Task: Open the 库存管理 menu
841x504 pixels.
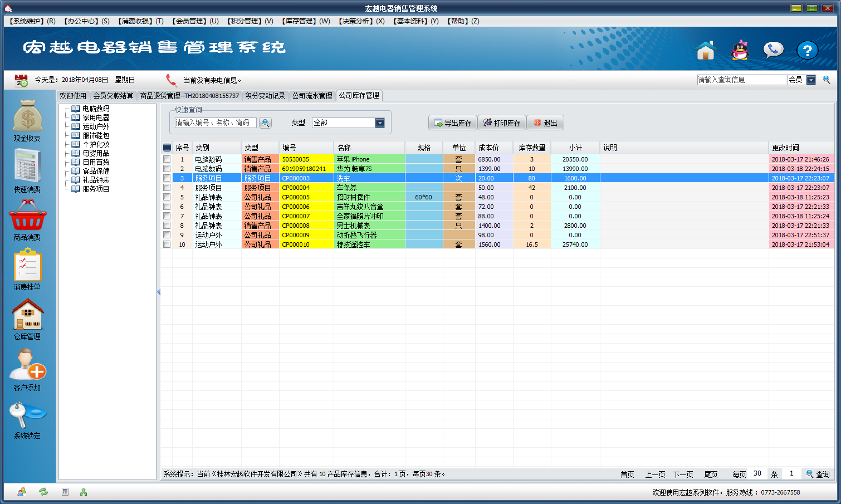Action: click(306, 21)
